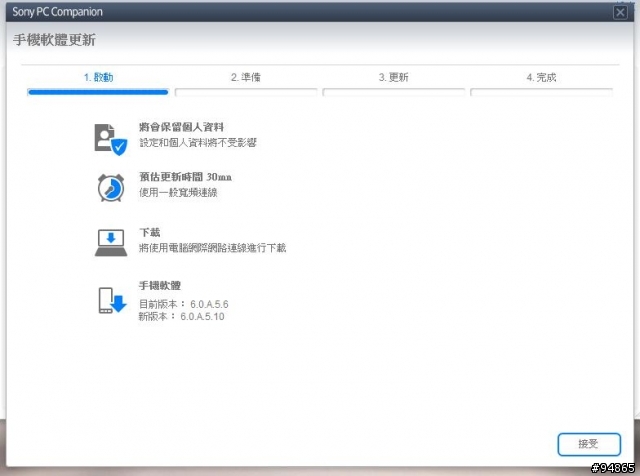
Task: Click the 設定和個人資料將不受影響 text
Action: click(198, 142)
